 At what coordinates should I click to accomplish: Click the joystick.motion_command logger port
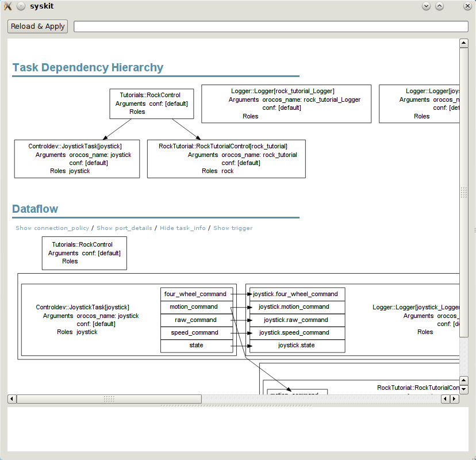[x=297, y=307]
